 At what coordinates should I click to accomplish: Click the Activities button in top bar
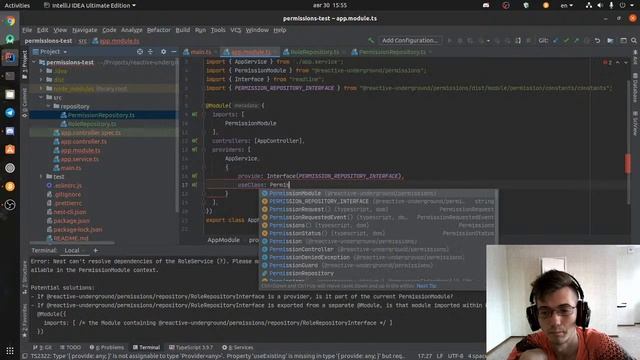(17, 5)
